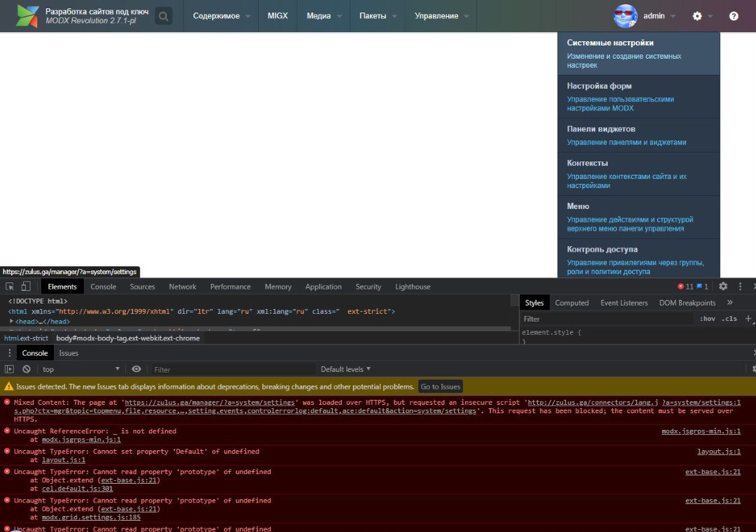The height and width of the screenshot is (532, 756).
Task: Switch to the Elements DevTools tab
Action: coord(62,286)
